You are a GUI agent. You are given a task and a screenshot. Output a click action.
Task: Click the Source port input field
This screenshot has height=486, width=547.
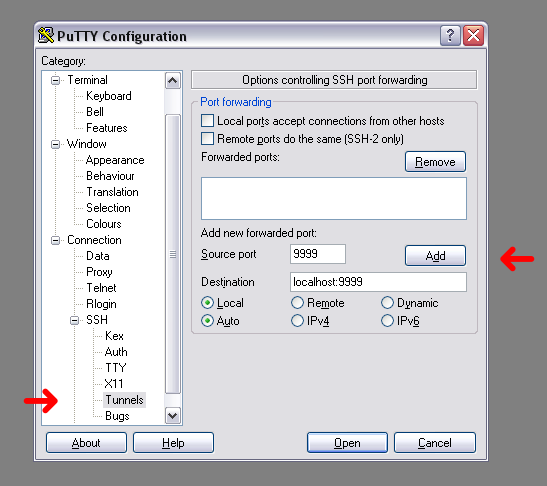[x=318, y=254]
